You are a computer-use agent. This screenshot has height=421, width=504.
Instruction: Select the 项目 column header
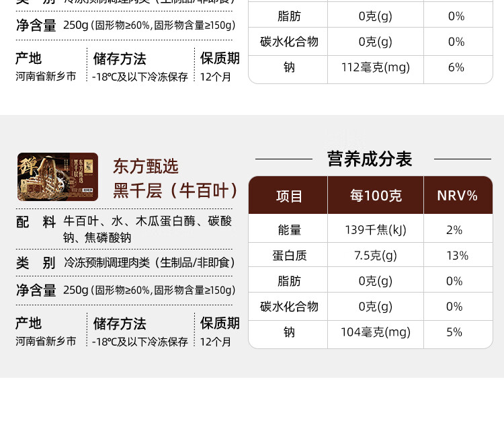coord(289,196)
